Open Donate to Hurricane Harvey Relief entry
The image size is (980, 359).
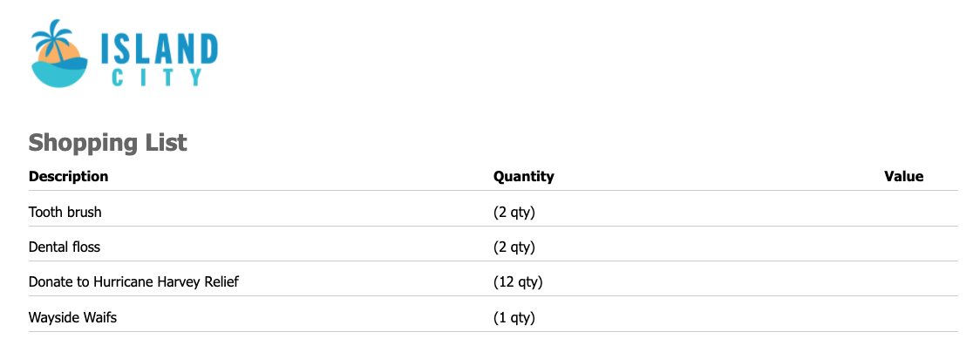133,282
